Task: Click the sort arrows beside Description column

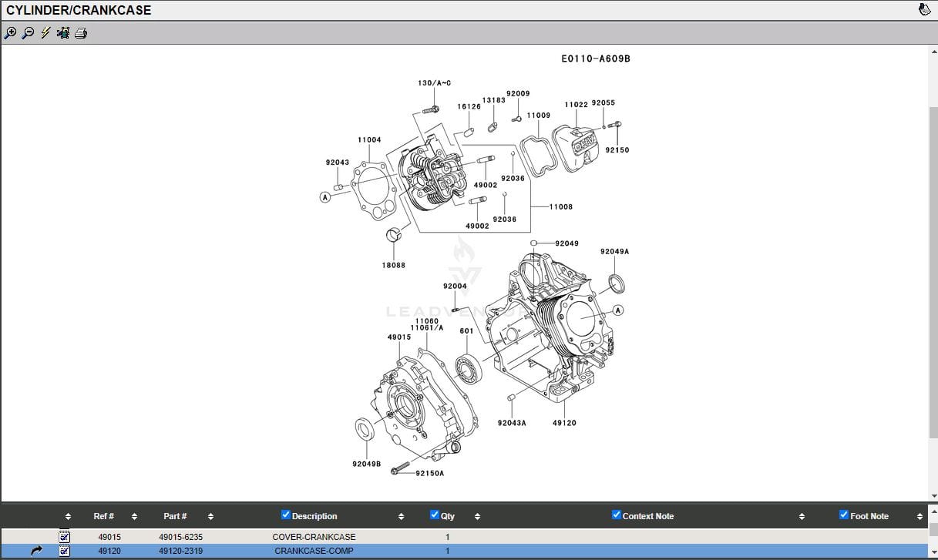Action: pyautogui.click(x=401, y=516)
